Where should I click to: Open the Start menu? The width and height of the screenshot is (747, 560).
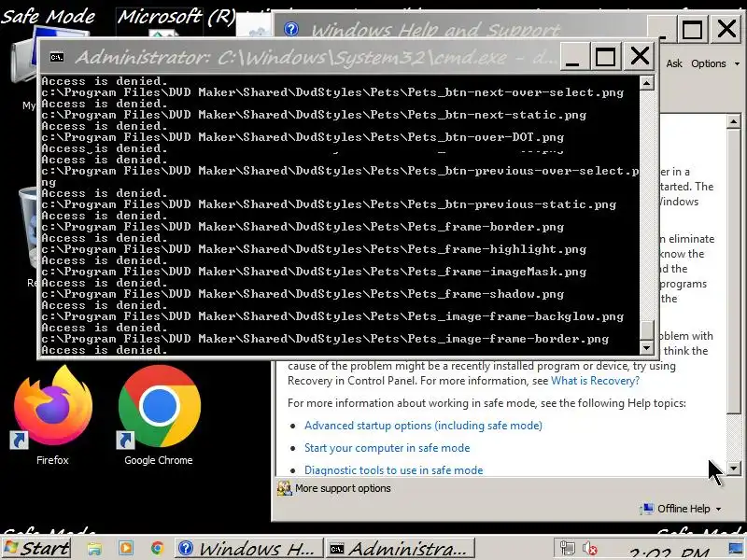36,548
